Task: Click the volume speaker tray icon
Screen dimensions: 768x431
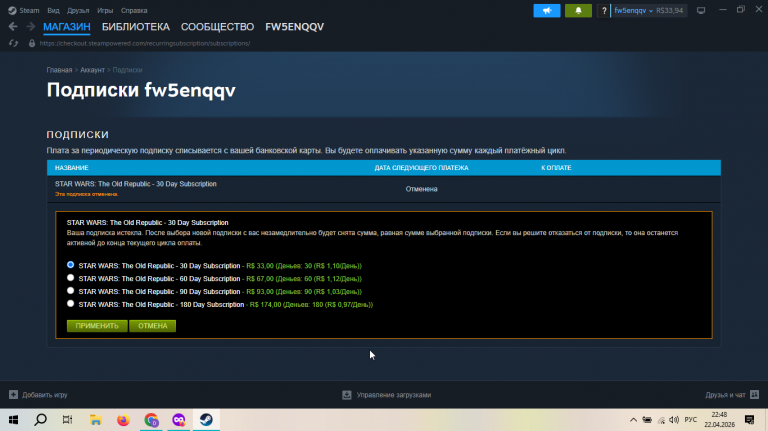Action: [x=674, y=420]
